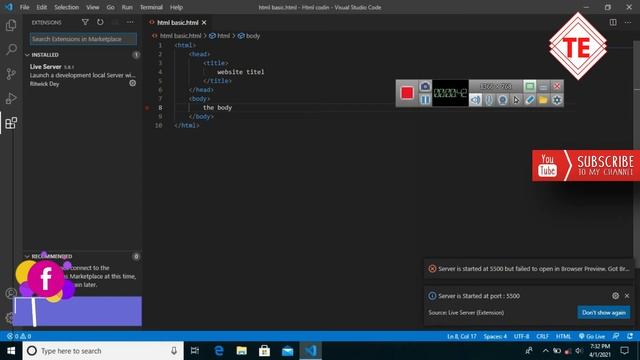
Task: Open the Search view in activity bar
Action: coord(11,49)
